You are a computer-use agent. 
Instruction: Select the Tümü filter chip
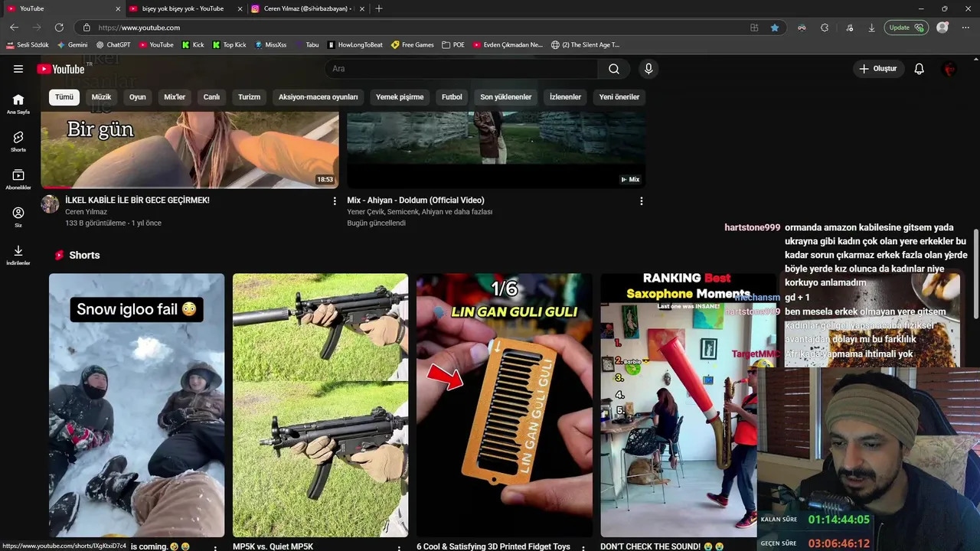pyautogui.click(x=64, y=97)
